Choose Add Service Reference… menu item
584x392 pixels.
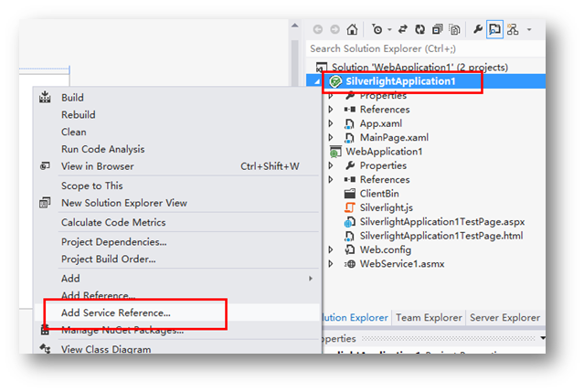177,313
